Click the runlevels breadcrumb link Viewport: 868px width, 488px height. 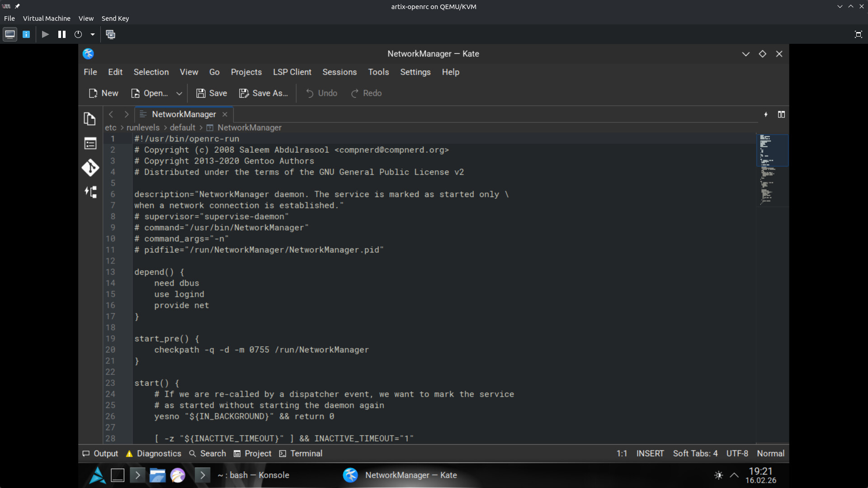[143, 127]
